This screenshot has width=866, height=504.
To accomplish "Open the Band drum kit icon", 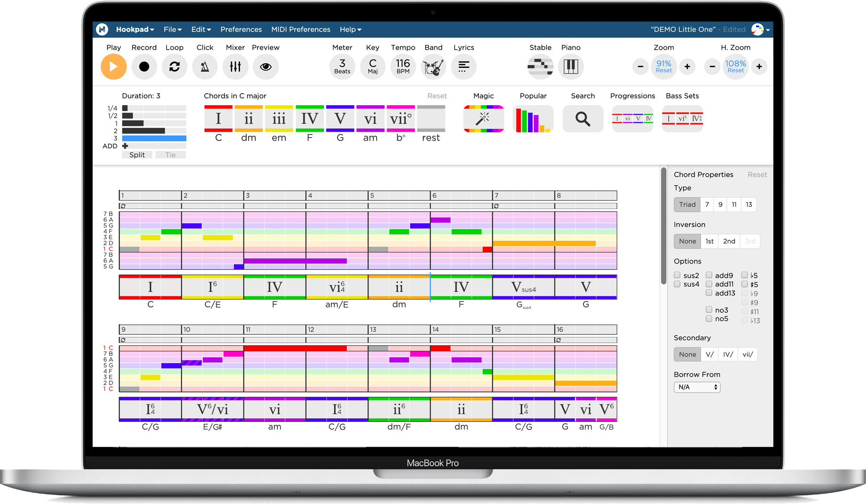I will 433,67.
